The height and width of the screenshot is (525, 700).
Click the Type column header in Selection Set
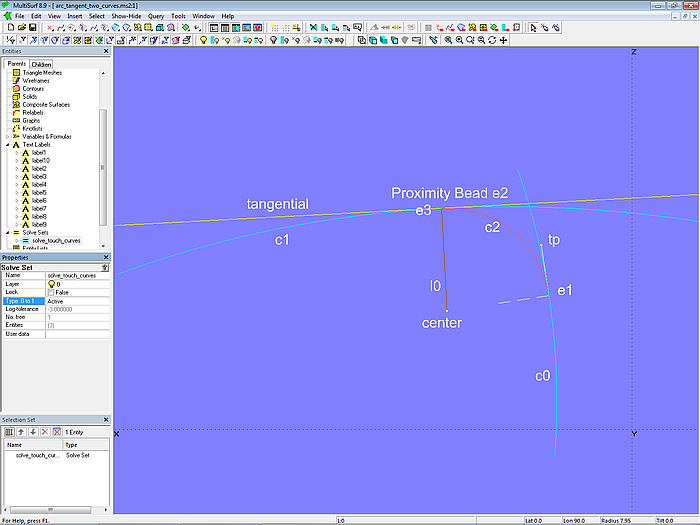tap(72, 444)
